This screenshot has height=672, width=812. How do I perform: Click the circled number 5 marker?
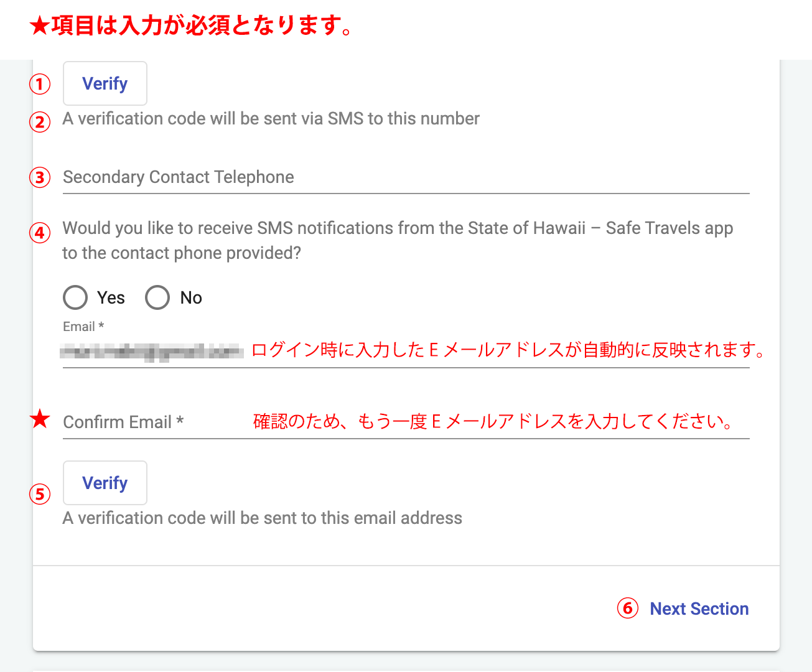[x=40, y=494]
